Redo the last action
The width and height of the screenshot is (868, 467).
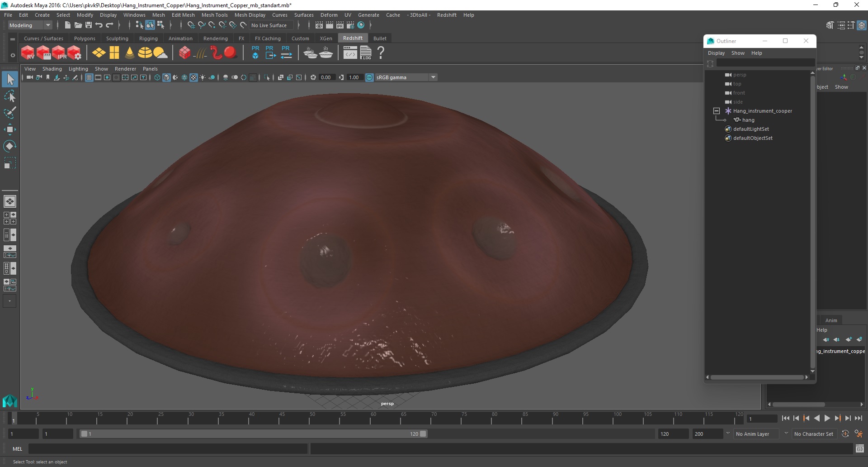tap(109, 25)
